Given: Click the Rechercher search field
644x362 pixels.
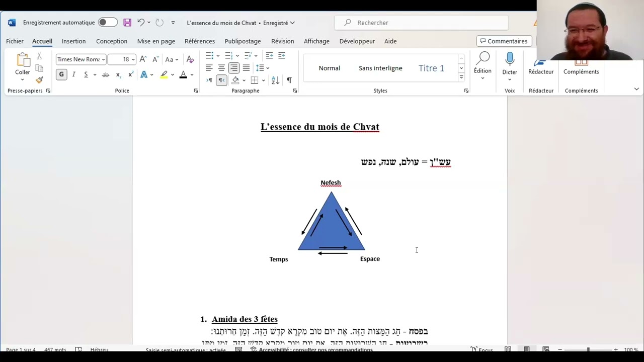Looking at the screenshot, I should (x=421, y=23).
